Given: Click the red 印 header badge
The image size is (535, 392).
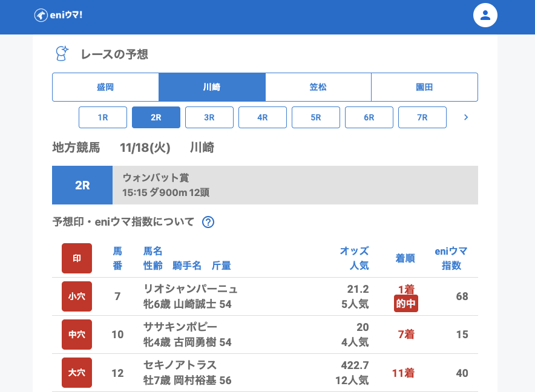Looking at the screenshot, I should point(77,258).
